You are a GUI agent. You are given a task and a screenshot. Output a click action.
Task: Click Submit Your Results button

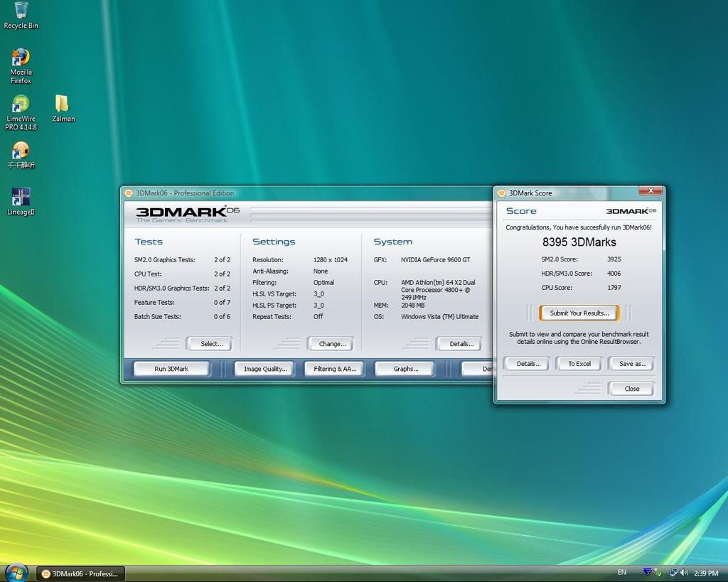click(579, 313)
